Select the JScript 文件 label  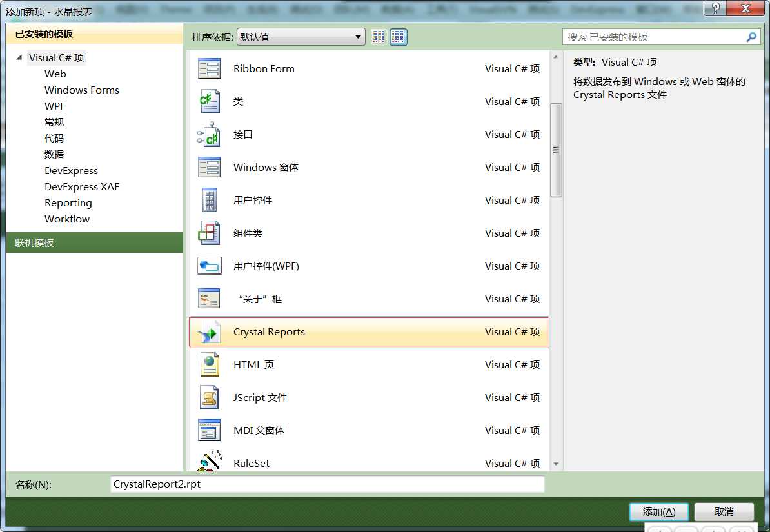[x=261, y=397]
